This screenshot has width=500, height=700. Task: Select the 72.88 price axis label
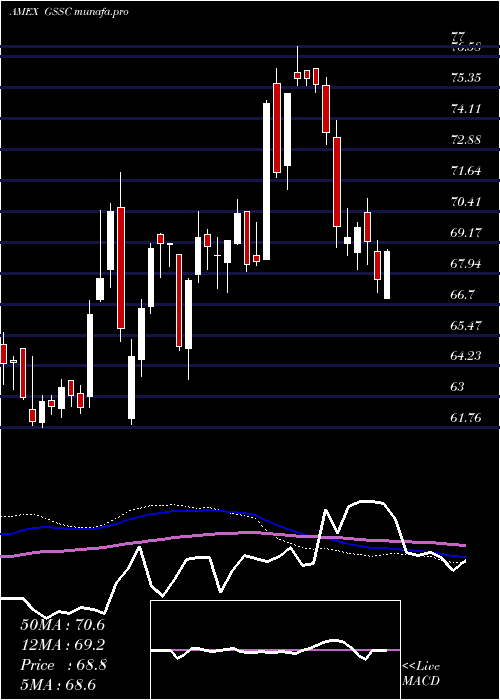[x=466, y=140]
